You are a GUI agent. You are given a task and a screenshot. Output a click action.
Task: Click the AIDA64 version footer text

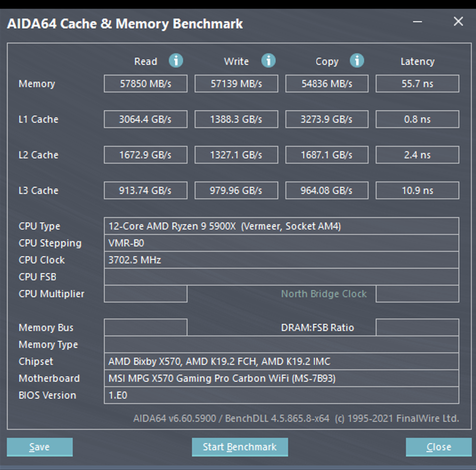[296, 419]
